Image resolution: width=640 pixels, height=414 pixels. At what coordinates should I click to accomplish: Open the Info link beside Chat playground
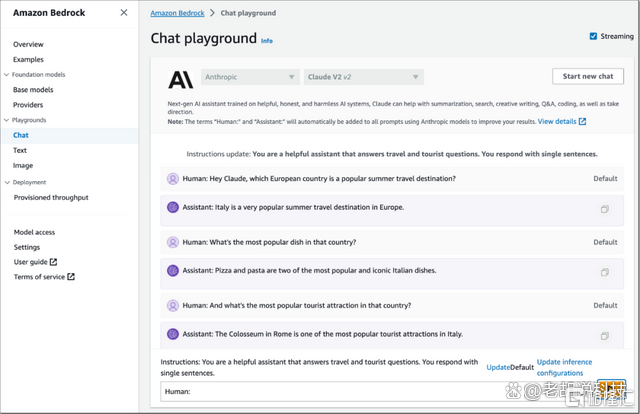coord(267,40)
